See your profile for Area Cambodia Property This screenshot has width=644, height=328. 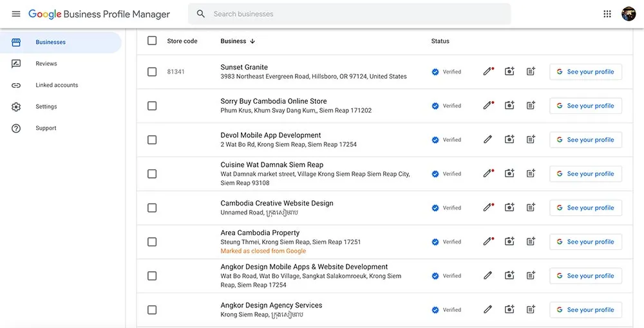pos(585,242)
